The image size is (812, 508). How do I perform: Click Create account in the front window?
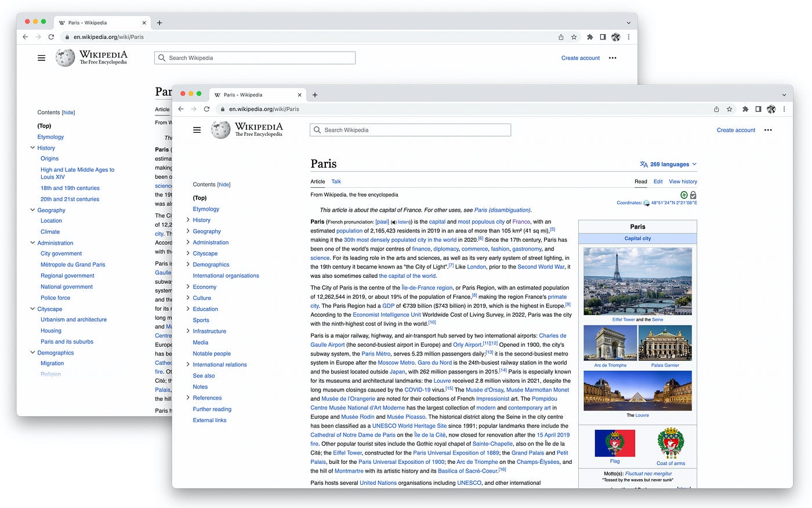point(736,130)
